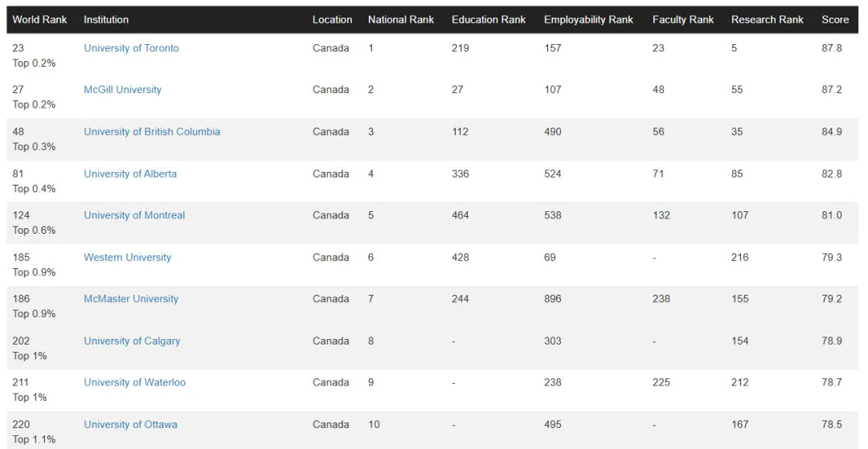Select the McMaster University link
The width and height of the screenshot is (868, 449).
131,299
